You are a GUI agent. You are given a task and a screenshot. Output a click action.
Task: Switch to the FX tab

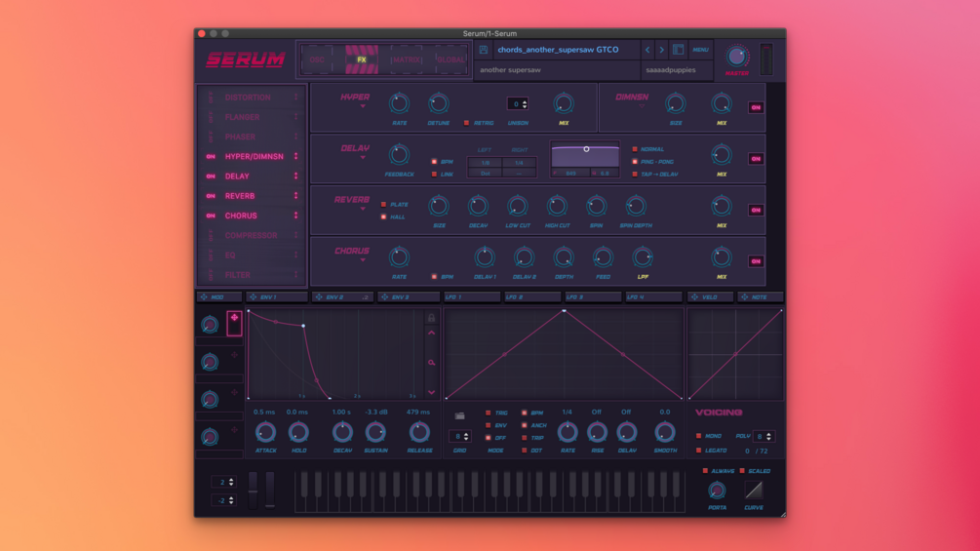point(362,59)
